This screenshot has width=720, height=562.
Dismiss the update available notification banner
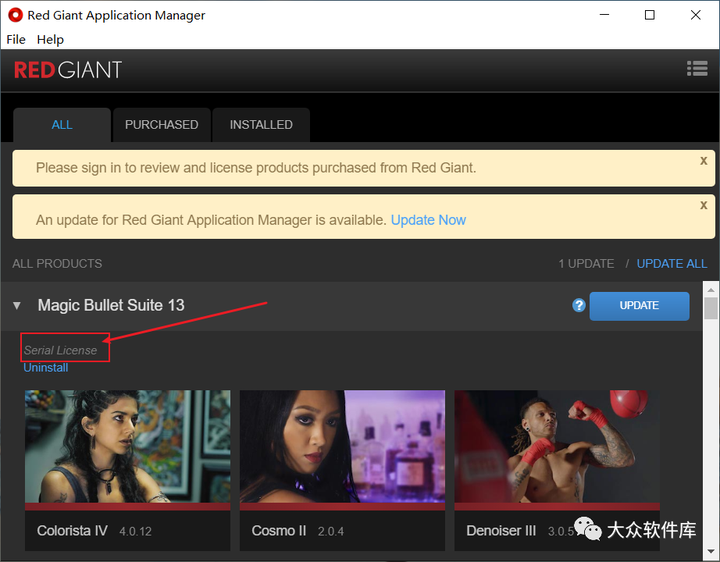click(703, 205)
